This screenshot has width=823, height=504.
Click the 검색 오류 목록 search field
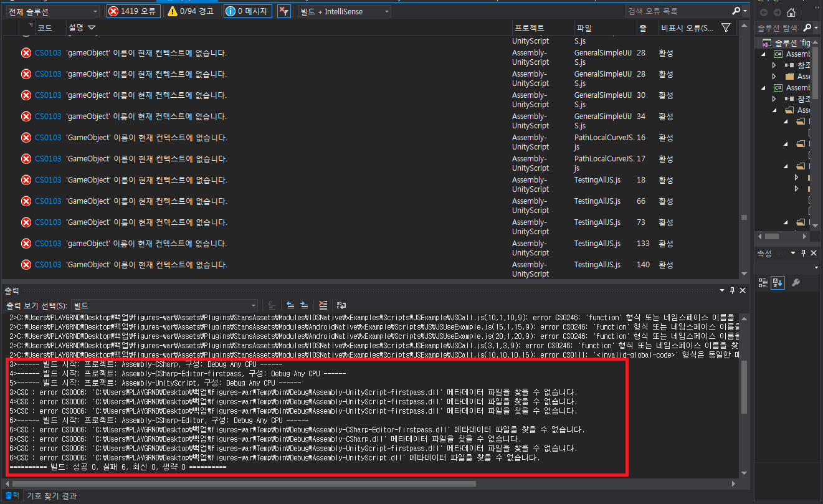coord(677,11)
